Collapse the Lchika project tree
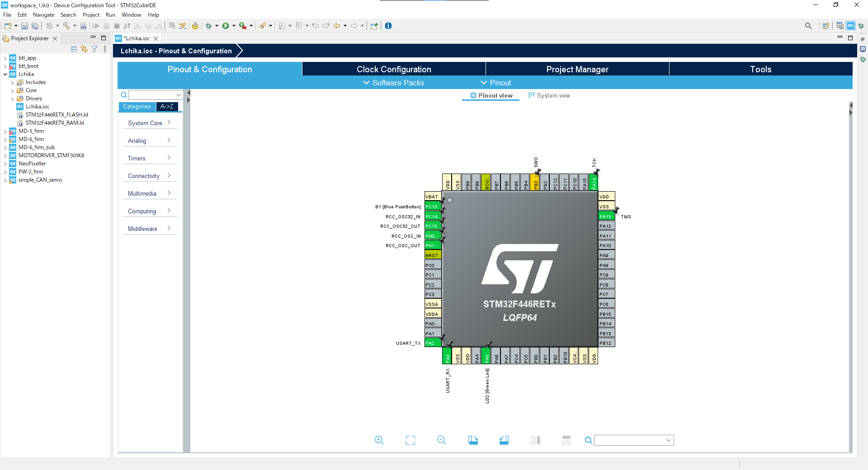The width and height of the screenshot is (868, 470). tap(5, 75)
